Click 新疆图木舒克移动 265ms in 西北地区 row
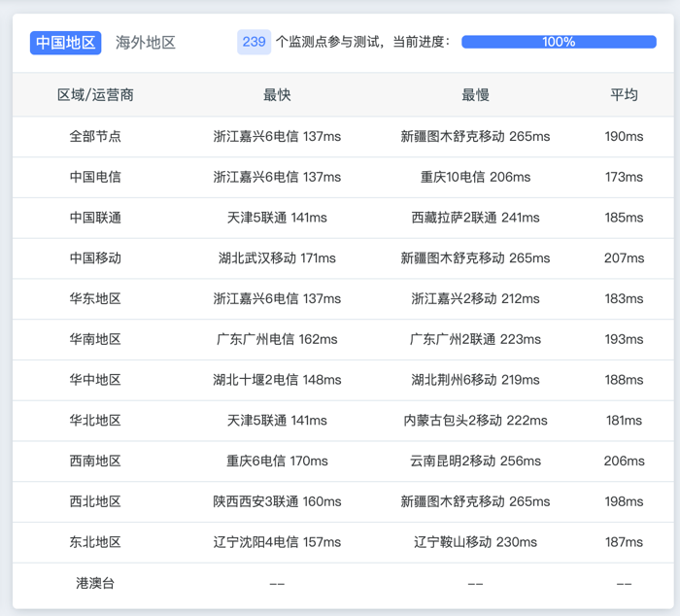680x616 pixels. pos(475,501)
